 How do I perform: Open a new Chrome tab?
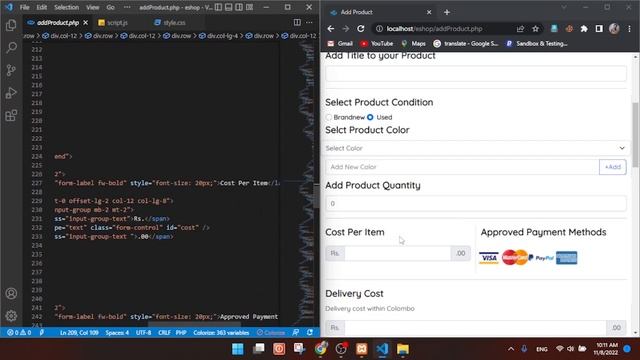[x=447, y=12]
